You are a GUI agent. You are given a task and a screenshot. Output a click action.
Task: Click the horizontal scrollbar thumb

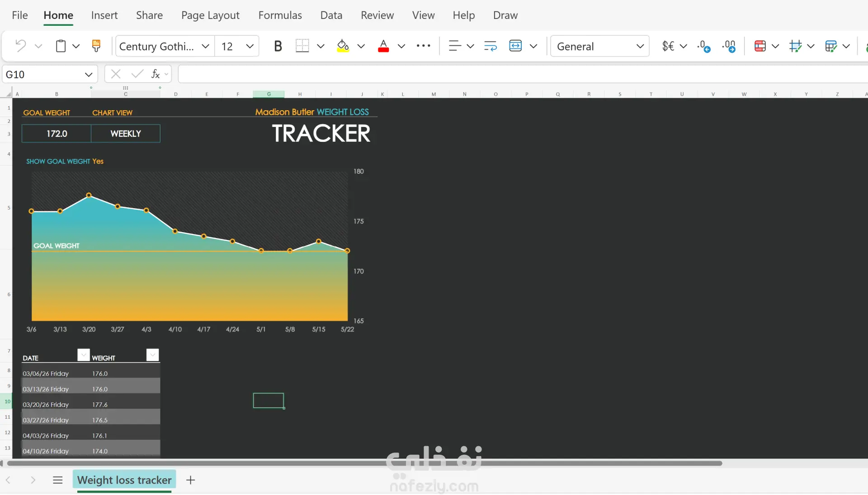coord(364,463)
